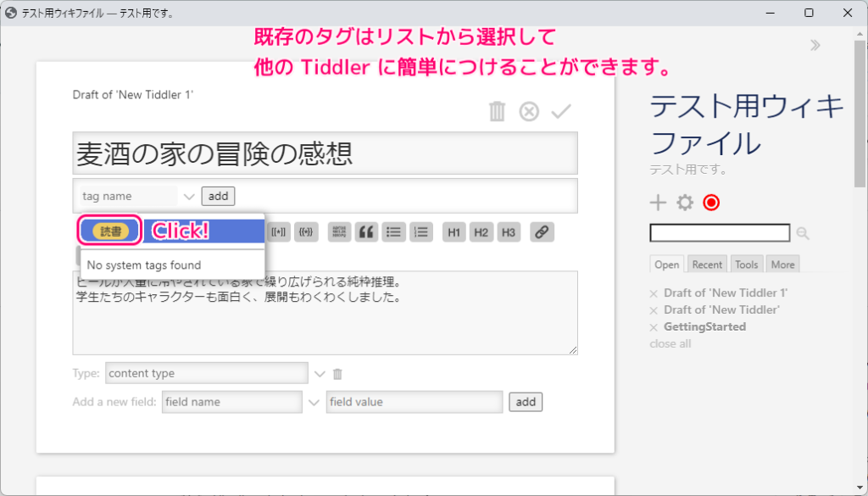868x496 pixels.
Task: Click the close all link
Action: tap(670, 343)
